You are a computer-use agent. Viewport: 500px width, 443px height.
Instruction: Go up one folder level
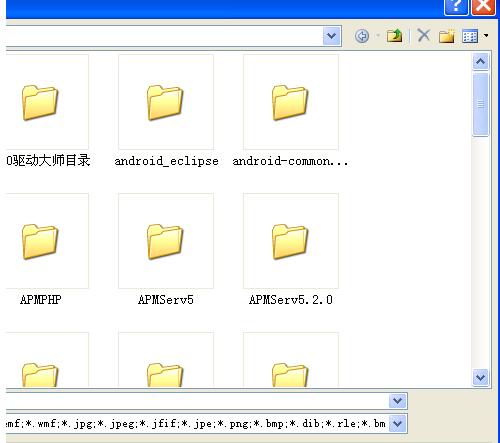tap(394, 35)
